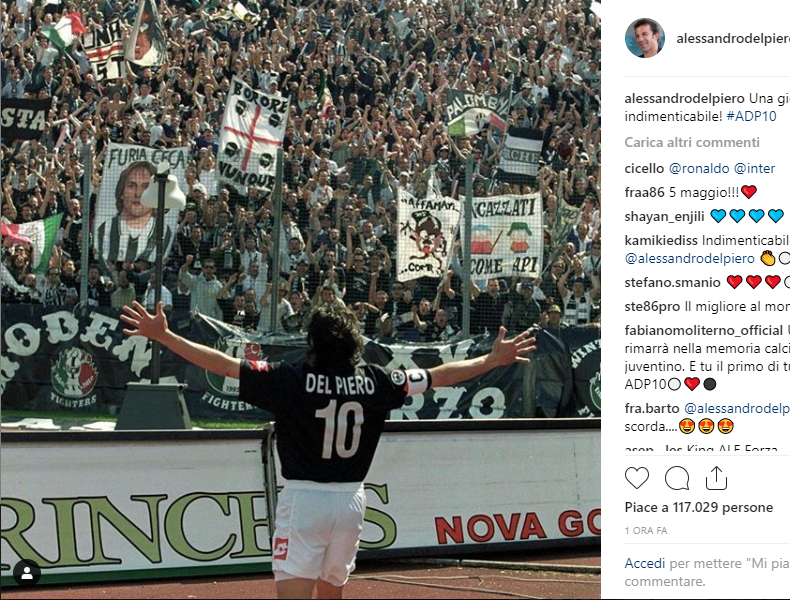Image resolution: width=790 pixels, height=600 pixels.
Task: Open comment field via speech bubble icon
Action: (x=677, y=478)
